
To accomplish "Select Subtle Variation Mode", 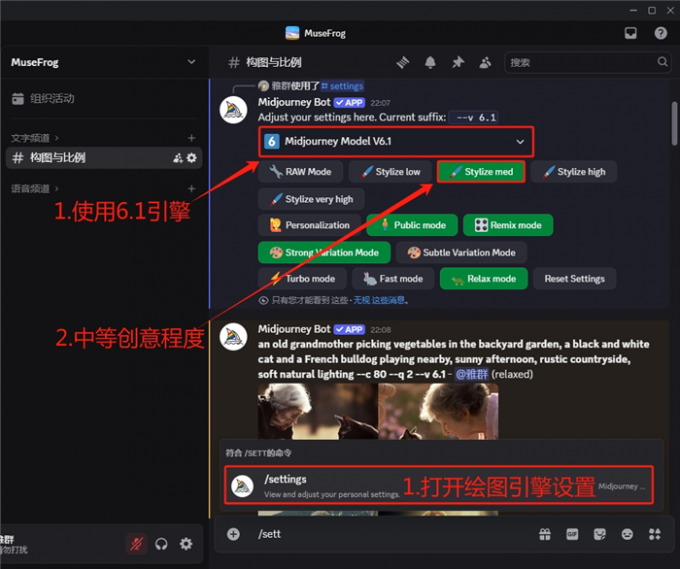I will [461, 252].
